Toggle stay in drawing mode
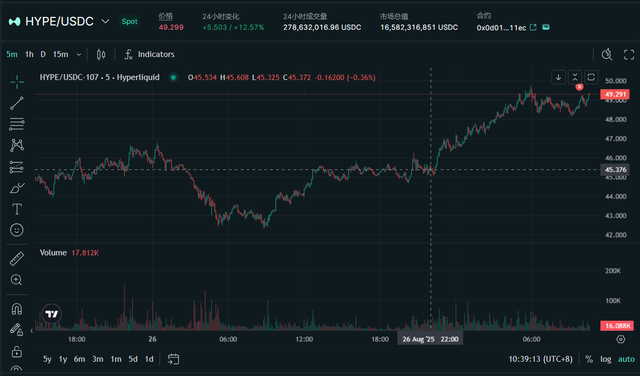This screenshot has height=376, width=640. pyautogui.click(x=17, y=330)
